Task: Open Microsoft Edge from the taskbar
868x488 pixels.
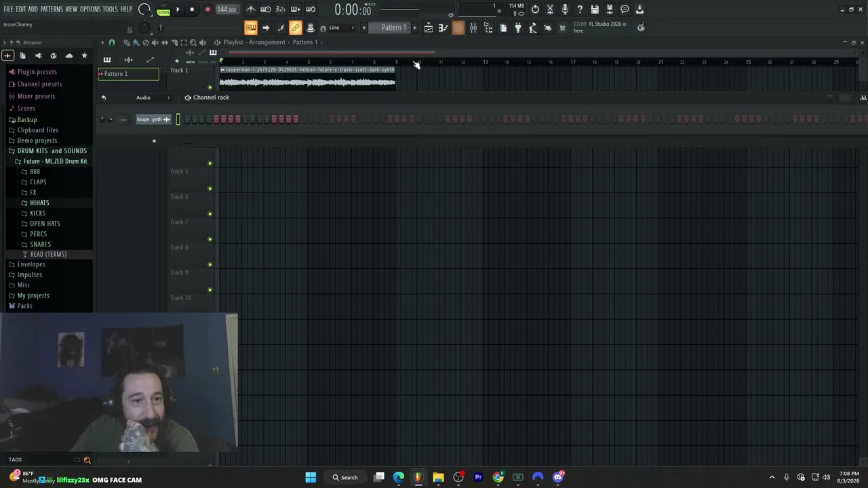Action: tap(399, 477)
